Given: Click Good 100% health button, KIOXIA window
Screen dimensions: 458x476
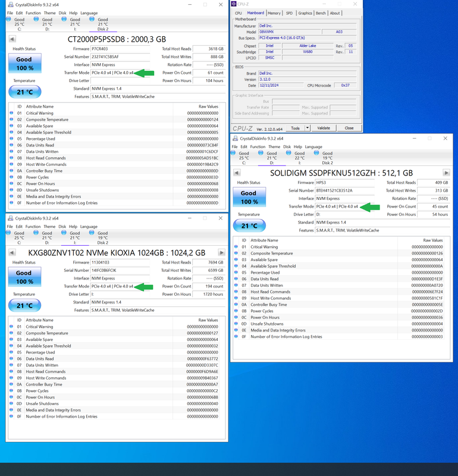Looking at the screenshot, I should (x=24, y=277).
